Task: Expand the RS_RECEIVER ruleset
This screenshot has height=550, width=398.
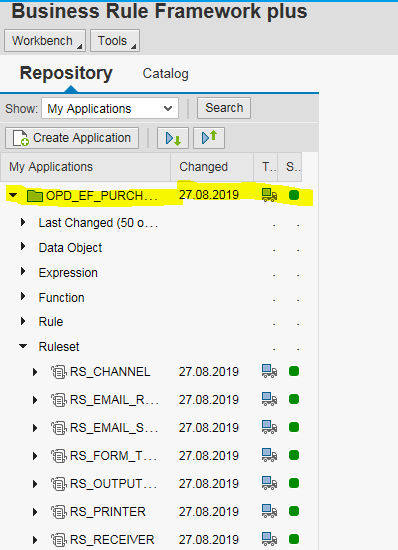Action: click(35, 540)
